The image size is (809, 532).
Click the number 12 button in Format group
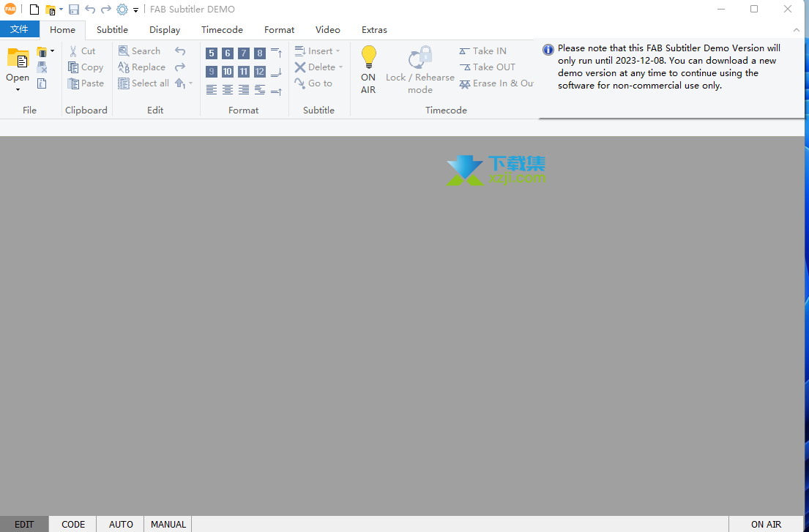(x=259, y=72)
